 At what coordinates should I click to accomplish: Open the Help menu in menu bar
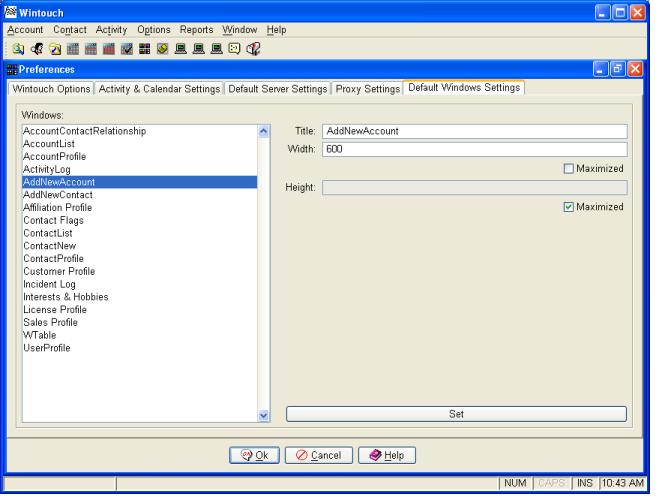point(277,30)
